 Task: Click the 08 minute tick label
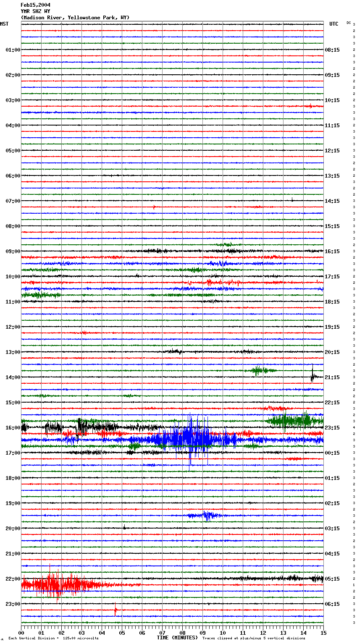tap(182, 633)
